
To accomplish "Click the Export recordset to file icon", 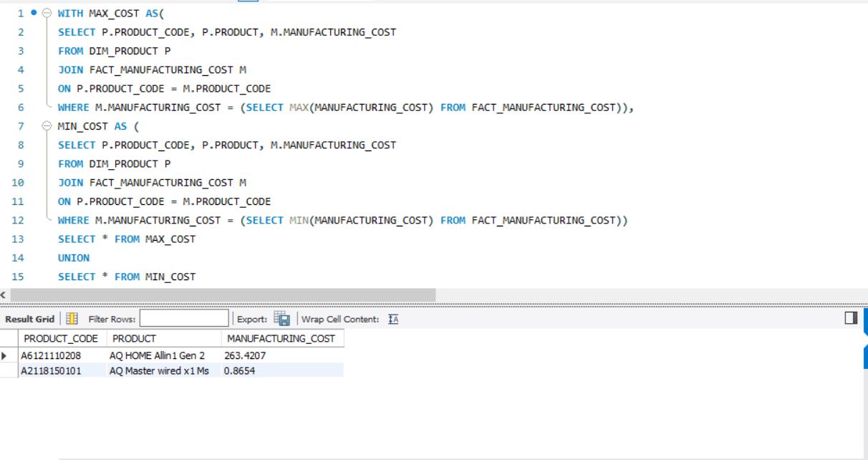I will (282, 319).
